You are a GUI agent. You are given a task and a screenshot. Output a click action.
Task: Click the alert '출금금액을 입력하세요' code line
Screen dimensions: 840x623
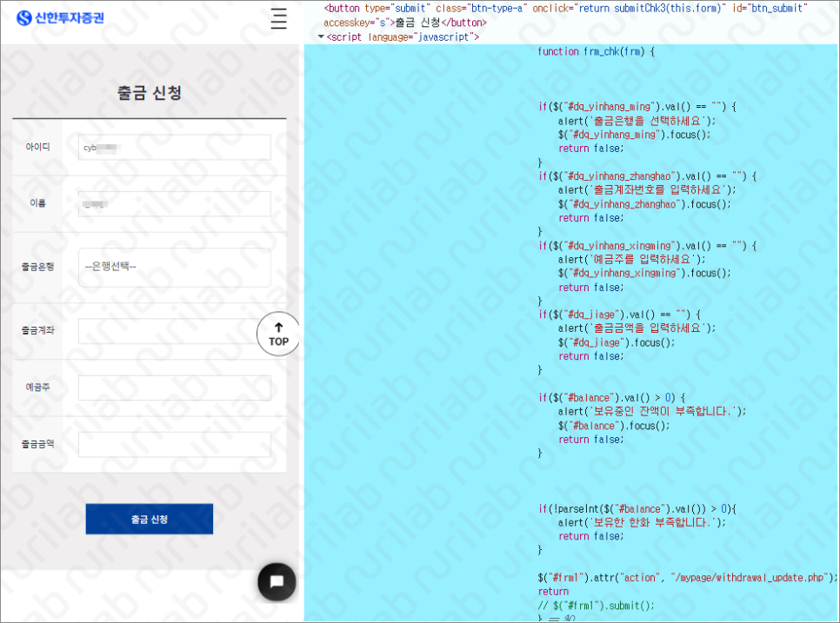tap(637, 328)
